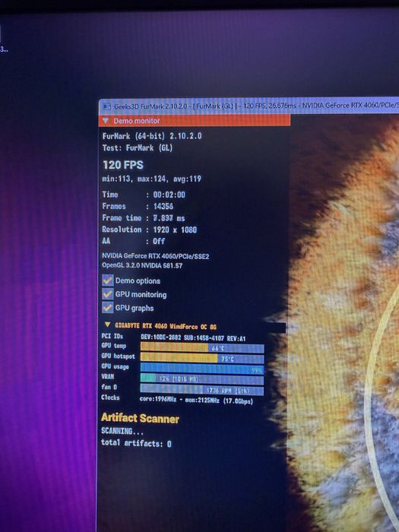Click the GPU temp 66°C bar
399x532 pixels.
pos(202,348)
